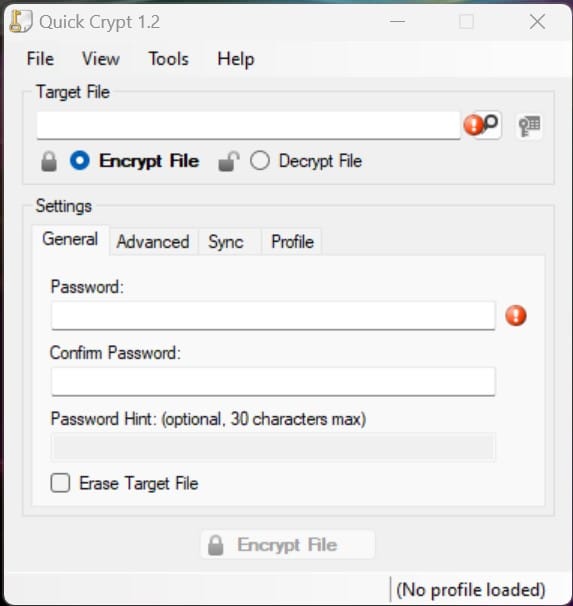Switch to the Sync tab
This screenshot has height=606, width=573.
(x=226, y=242)
